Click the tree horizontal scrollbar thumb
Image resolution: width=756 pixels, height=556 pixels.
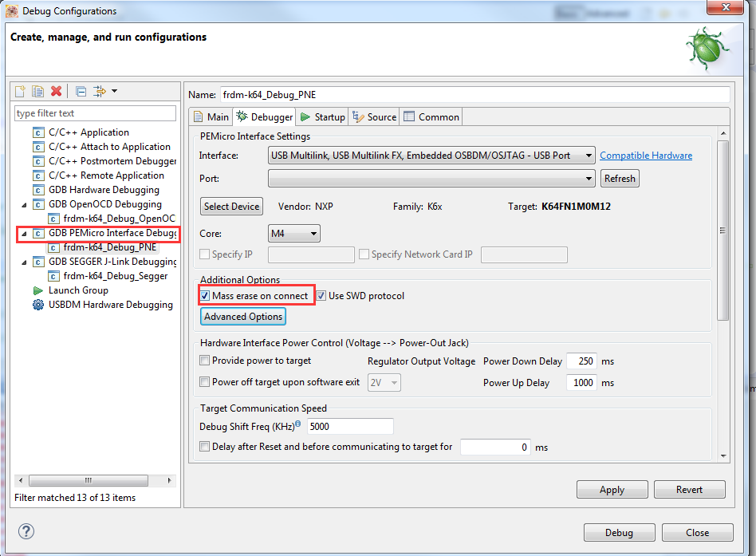(x=89, y=480)
